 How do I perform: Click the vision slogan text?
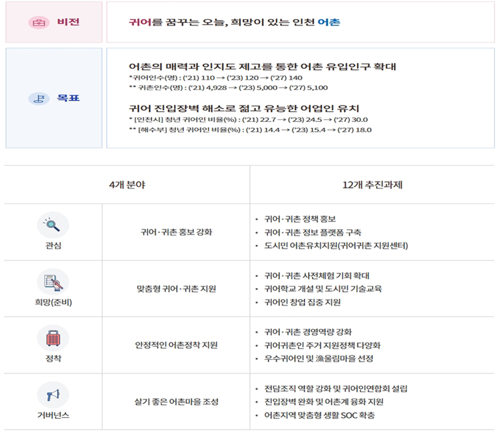(x=235, y=22)
